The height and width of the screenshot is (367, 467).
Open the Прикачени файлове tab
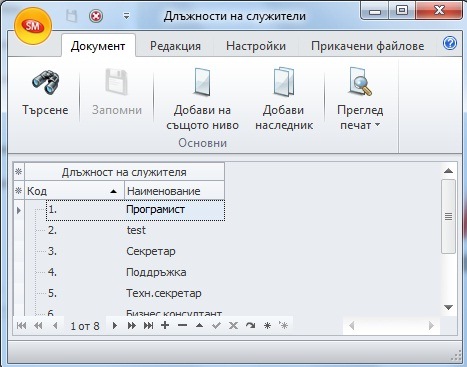(367, 46)
